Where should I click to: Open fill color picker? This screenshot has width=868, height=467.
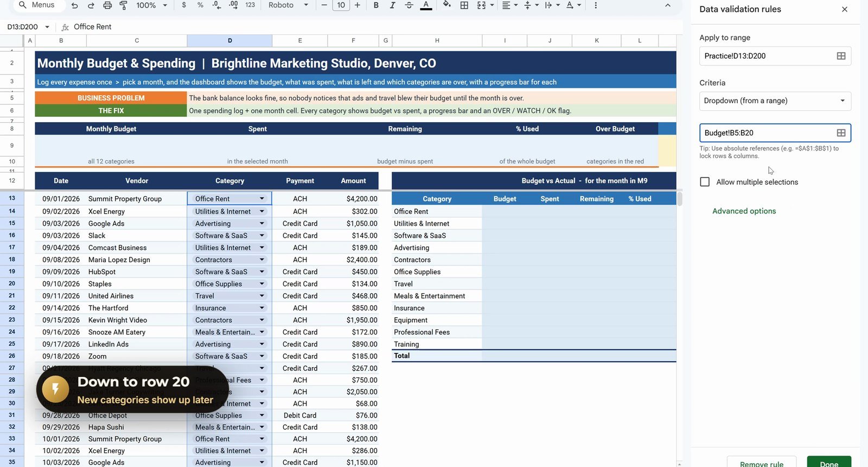tap(447, 5)
